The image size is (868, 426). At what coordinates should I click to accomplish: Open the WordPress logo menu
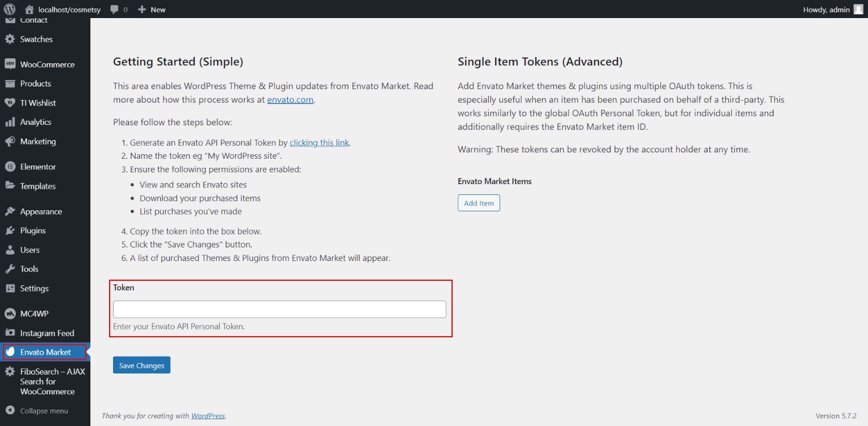pos(10,9)
